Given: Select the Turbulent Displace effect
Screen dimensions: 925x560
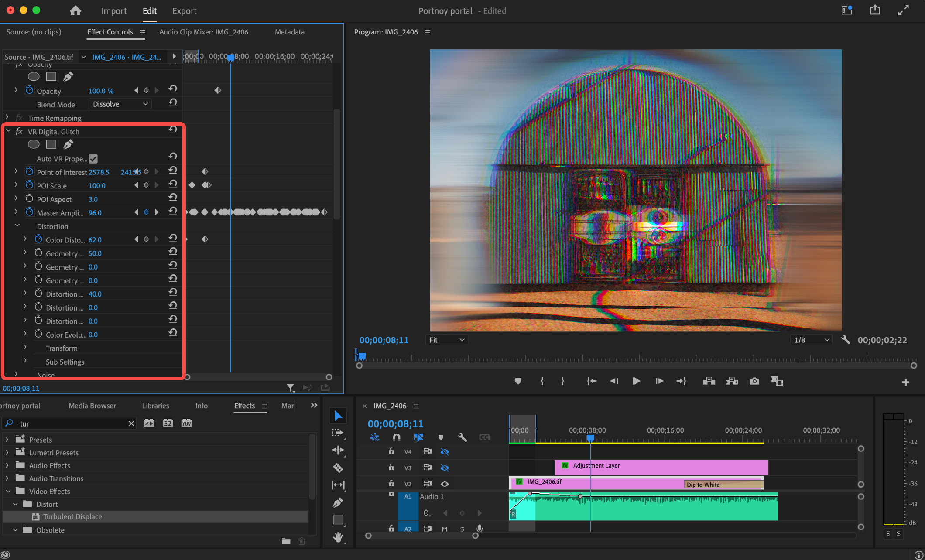Looking at the screenshot, I should coord(72,516).
